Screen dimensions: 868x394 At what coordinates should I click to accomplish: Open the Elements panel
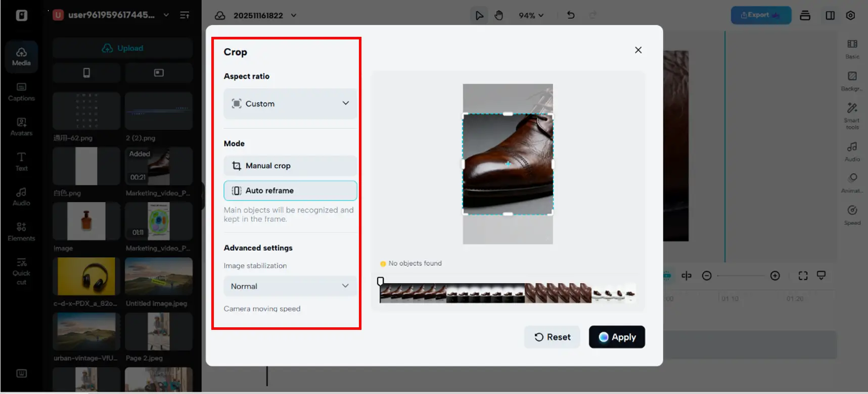(21, 231)
